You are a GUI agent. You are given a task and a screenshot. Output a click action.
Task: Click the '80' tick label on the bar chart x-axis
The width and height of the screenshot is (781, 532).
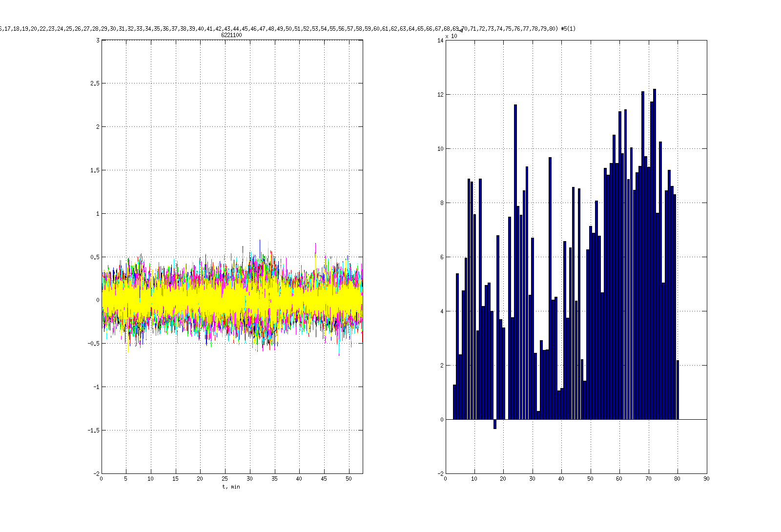(678, 479)
